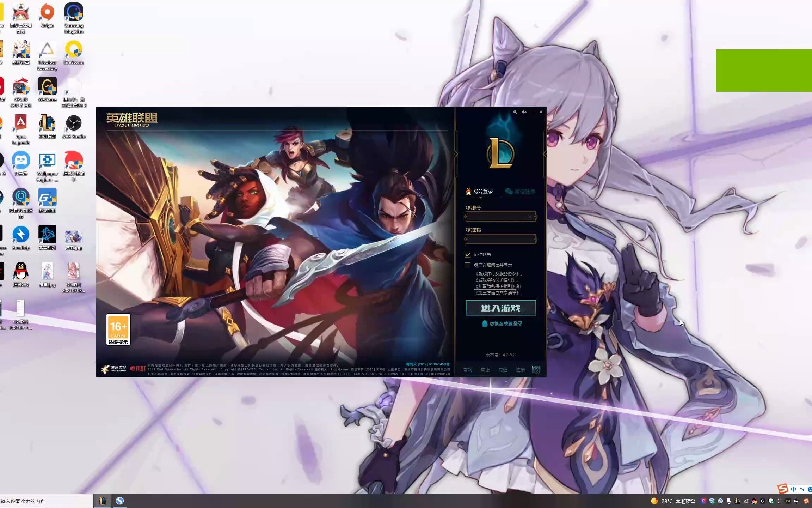Viewport: 812px width, 508px height.
Task: Select the 腾讯手游助手 desktop icon
Action: pos(74,167)
